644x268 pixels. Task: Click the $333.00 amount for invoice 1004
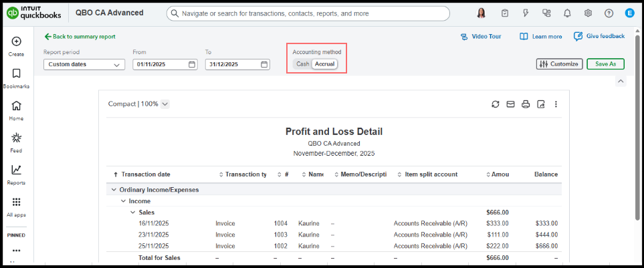[498, 224]
